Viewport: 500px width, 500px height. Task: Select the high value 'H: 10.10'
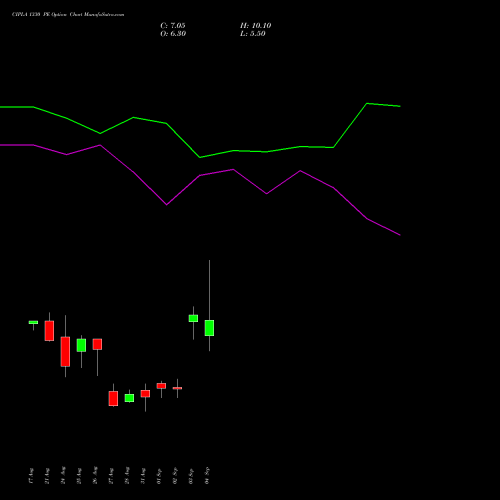click(256, 26)
